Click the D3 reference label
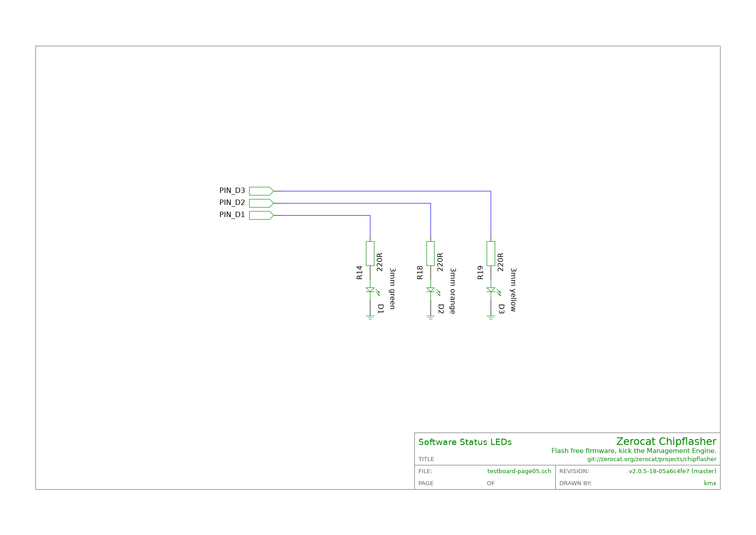 tap(501, 309)
